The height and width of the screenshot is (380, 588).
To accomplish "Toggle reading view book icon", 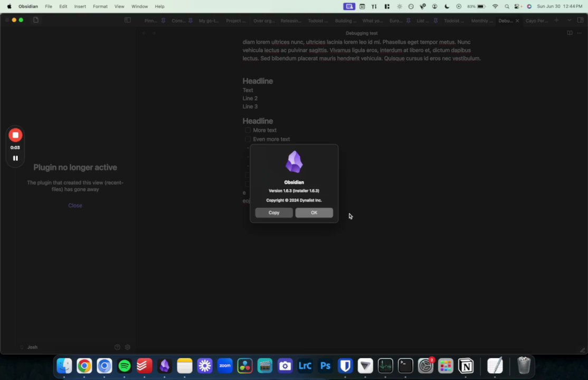I will (x=570, y=33).
